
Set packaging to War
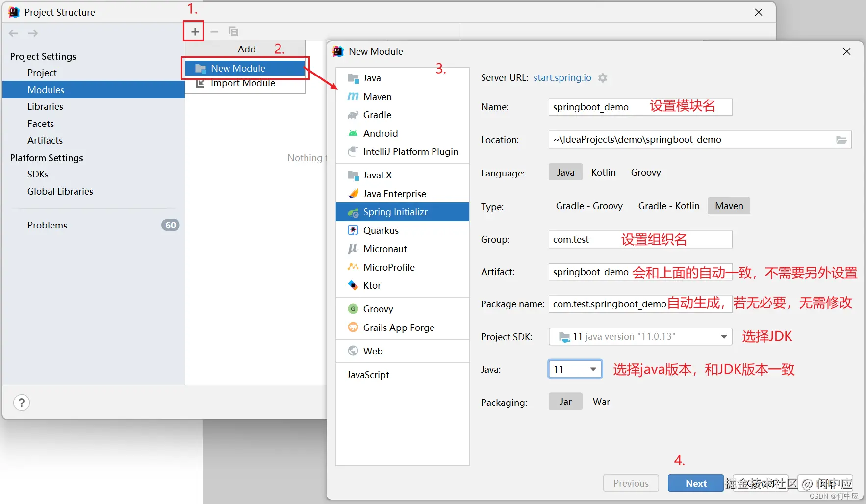(601, 402)
